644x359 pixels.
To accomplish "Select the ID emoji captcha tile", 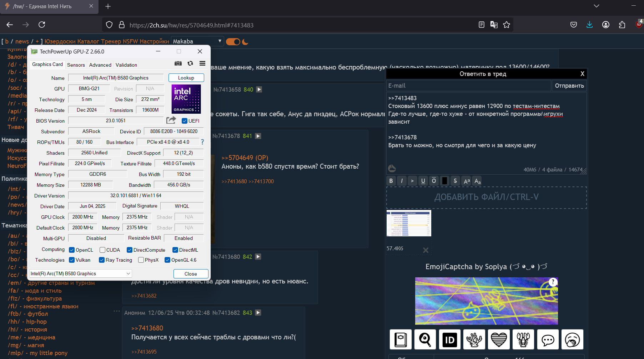I will click(450, 339).
